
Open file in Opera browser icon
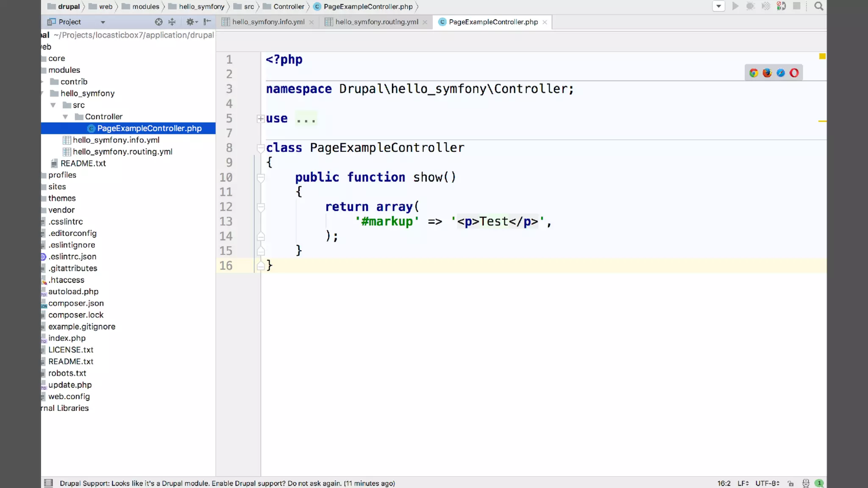tap(794, 73)
